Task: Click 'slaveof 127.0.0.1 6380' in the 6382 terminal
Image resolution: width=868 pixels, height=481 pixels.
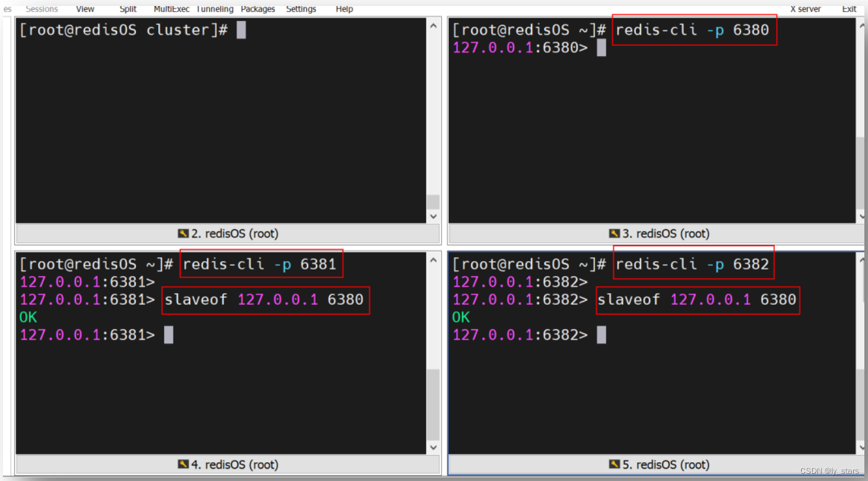Action: coord(697,299)
